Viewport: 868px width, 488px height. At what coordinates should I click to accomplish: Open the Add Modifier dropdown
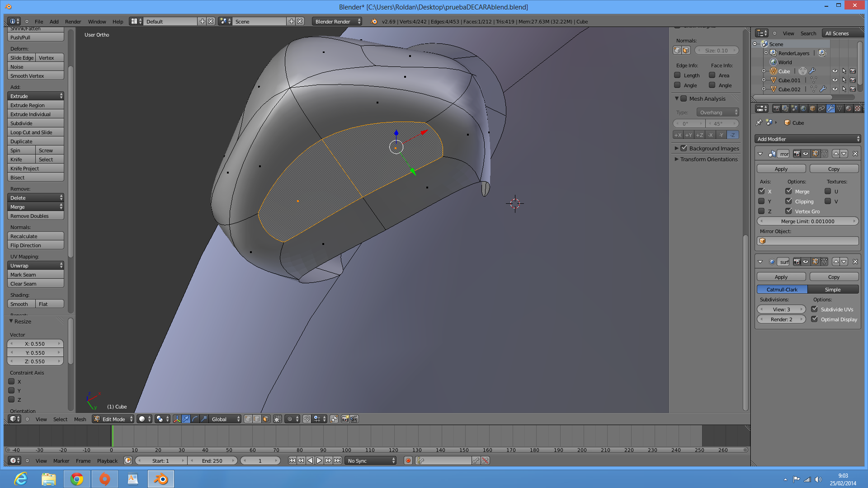click(x=808, y=139)
